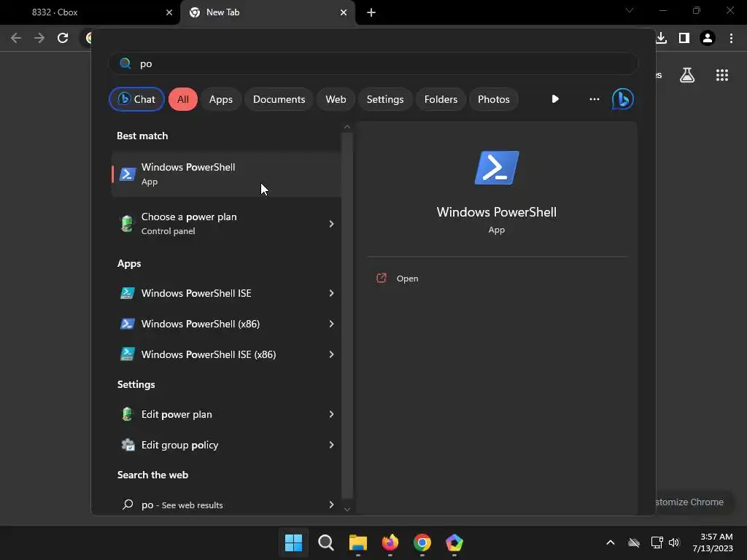Image resolution: width=747 pixels, height=560 pixels.
Task: Switch to the Settings filter
Action: (385, 99)
